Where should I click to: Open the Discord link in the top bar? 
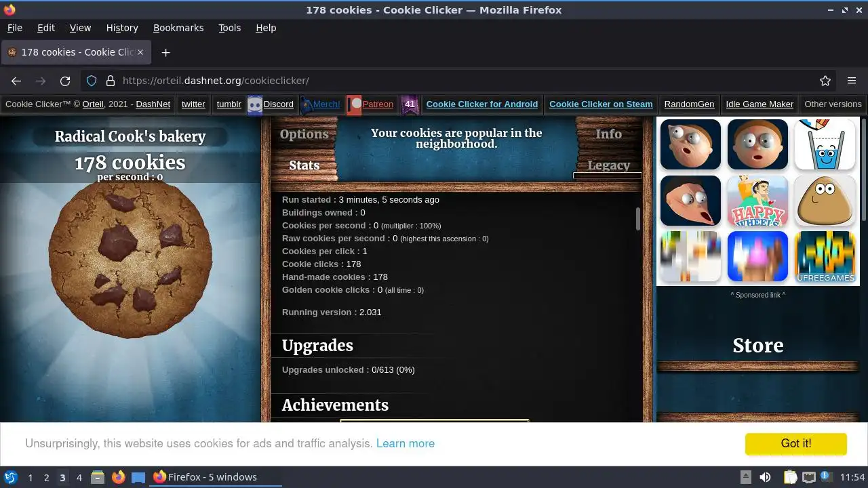(x=271, y=104)
